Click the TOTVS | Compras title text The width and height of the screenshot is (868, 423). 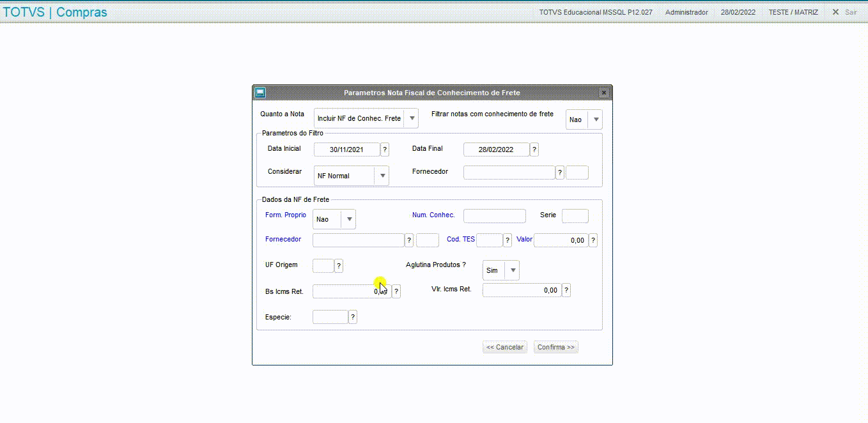click(55, 12)
